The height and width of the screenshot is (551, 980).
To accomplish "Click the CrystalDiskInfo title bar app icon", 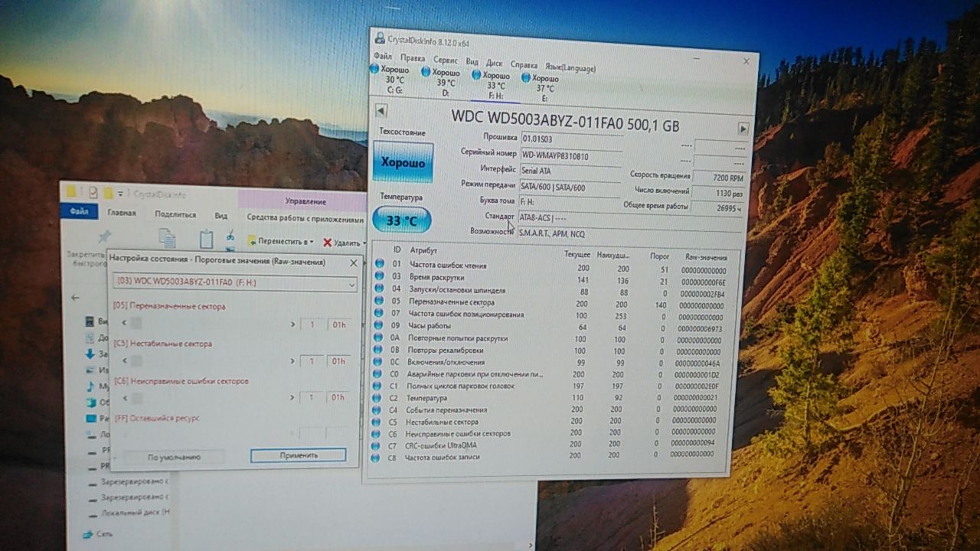I will coord(381,39).
